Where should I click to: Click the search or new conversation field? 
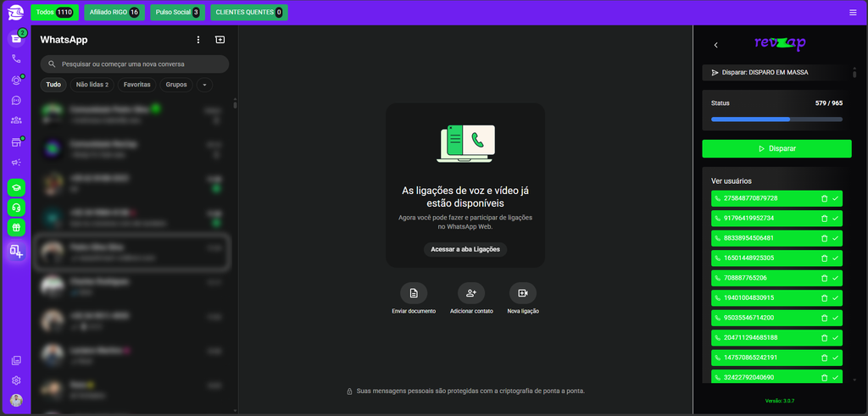(135, 64)
